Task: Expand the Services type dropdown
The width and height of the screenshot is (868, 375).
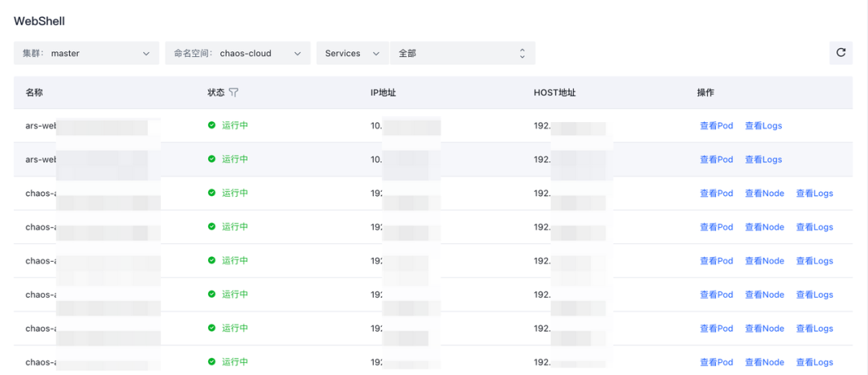Action: point(352,54)
